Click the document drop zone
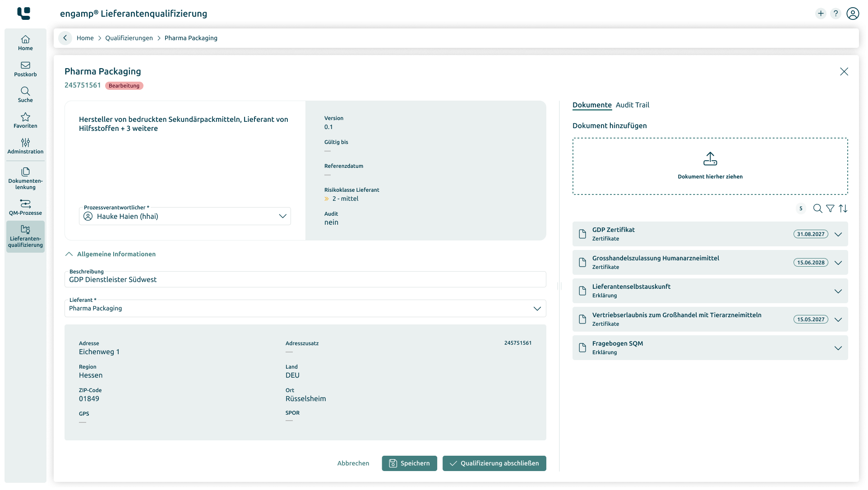 [x=711, y=166]
